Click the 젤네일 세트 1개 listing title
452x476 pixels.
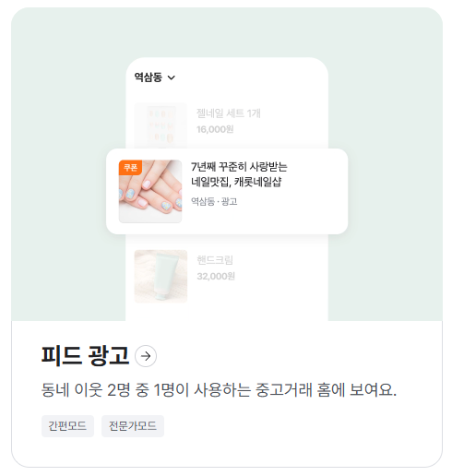229,113
